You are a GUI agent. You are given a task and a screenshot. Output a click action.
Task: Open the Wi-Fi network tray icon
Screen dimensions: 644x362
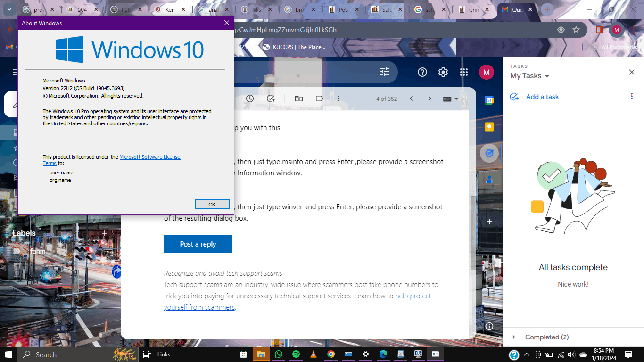(x=561, y=354)
